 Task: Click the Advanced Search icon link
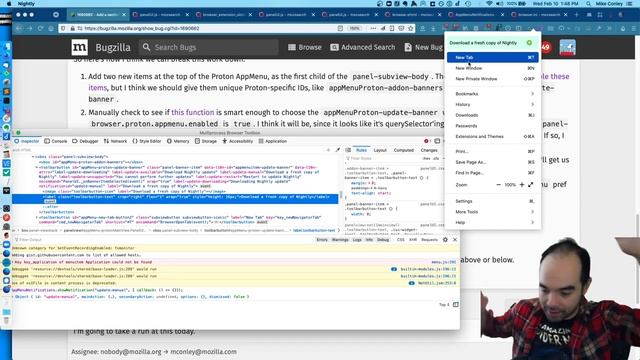tap(362, 47)
